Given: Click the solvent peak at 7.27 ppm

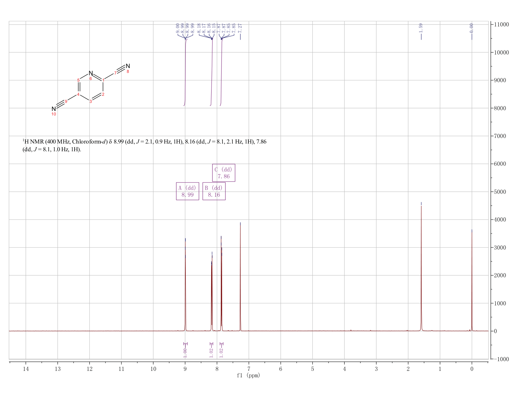Looking at the screenshot, I should tap(240, 277).
